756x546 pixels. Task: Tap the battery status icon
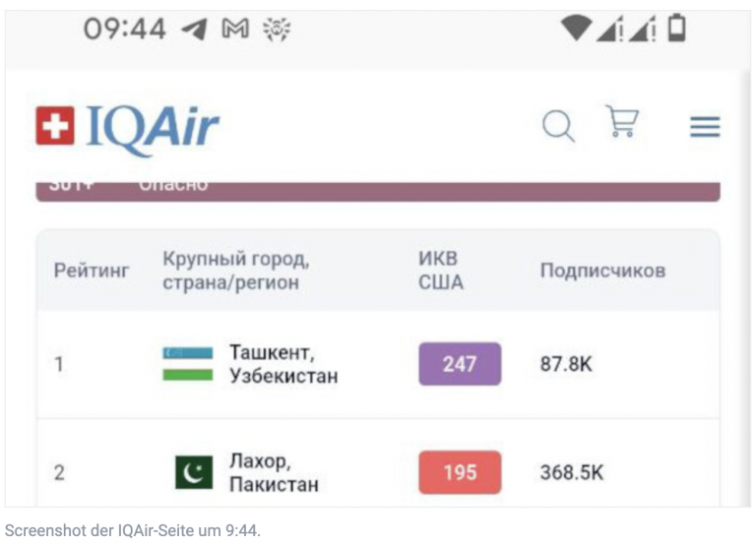click(x=676, y=29)
